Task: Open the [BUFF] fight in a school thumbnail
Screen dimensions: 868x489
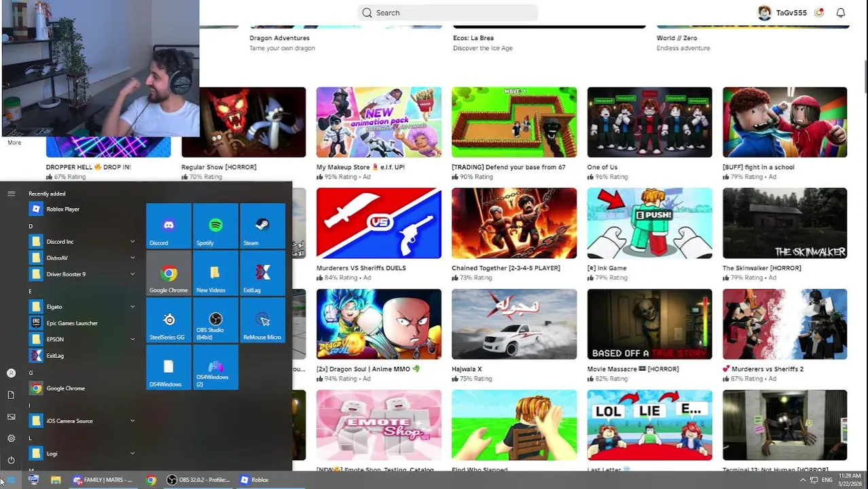Action: point(785,122)
